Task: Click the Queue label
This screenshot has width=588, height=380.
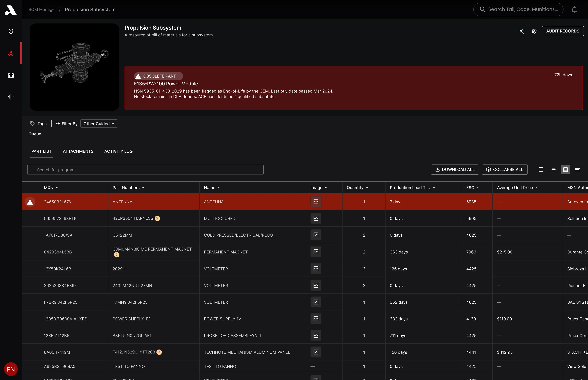Action: 35,134
